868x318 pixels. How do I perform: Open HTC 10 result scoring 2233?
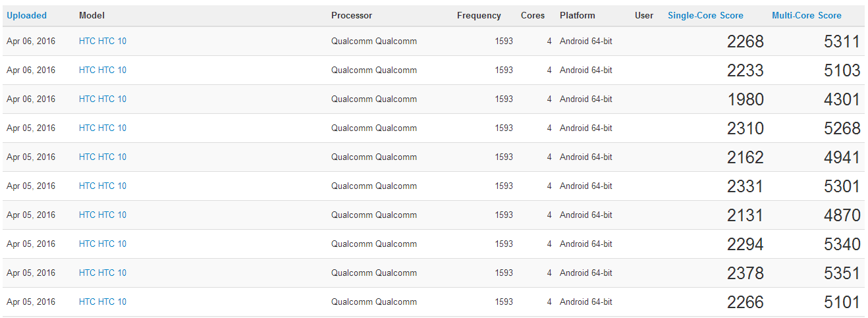(x=103, y=70)
